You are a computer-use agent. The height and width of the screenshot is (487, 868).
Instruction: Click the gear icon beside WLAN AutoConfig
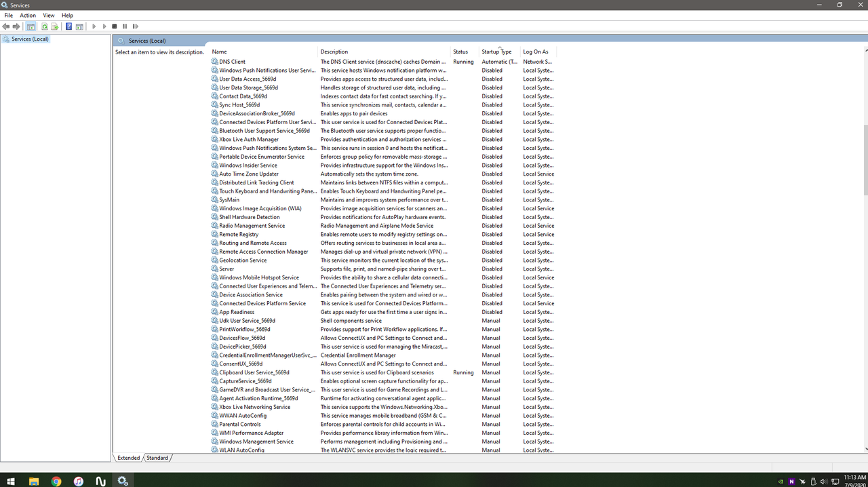coord(215,450)
